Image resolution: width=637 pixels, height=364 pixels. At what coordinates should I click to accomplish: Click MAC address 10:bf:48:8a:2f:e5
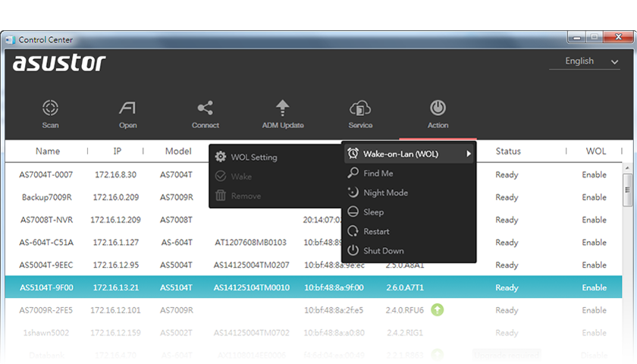pyautogui.click(x=334, y=310)
